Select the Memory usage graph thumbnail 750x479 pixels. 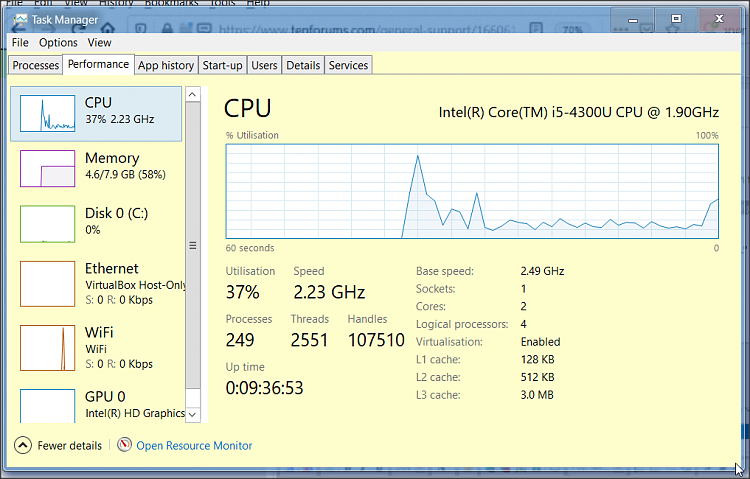48,168
